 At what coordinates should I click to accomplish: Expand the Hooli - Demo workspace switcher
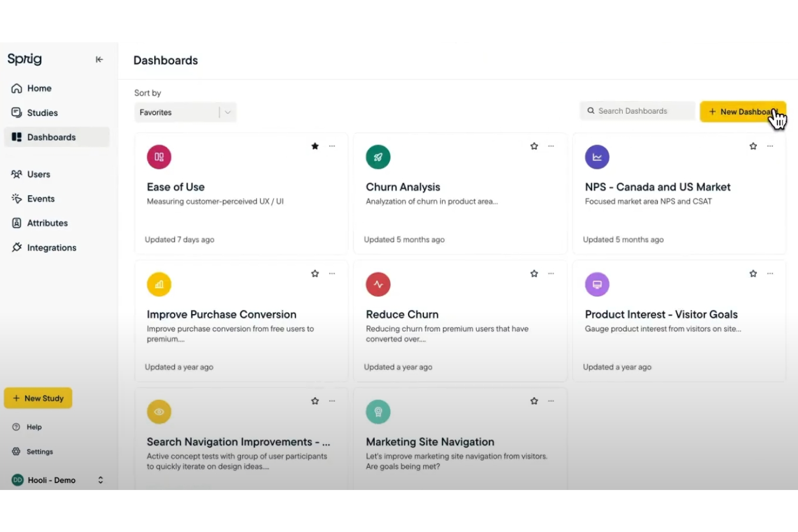[100, 480]
